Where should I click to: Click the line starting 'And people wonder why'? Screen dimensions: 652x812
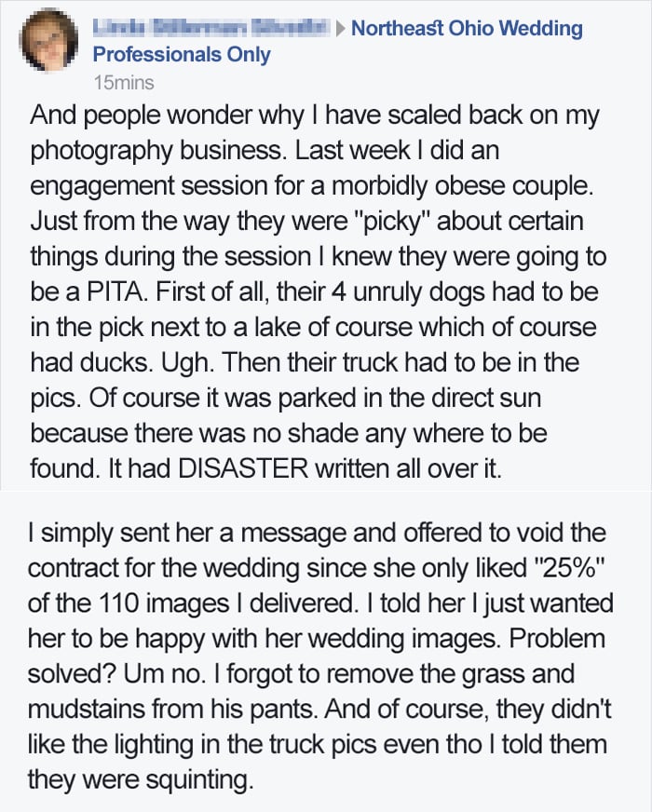pos(315,116)
